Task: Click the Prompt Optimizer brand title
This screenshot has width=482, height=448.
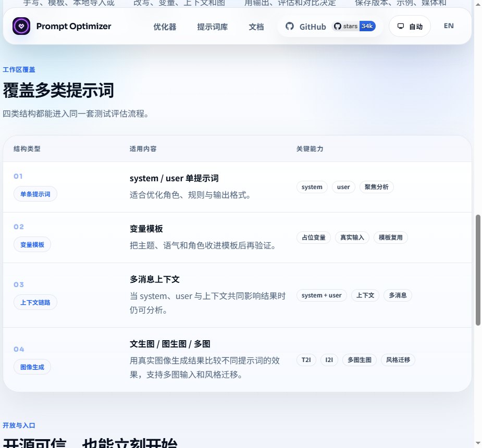Action: [x=74, y=26]
